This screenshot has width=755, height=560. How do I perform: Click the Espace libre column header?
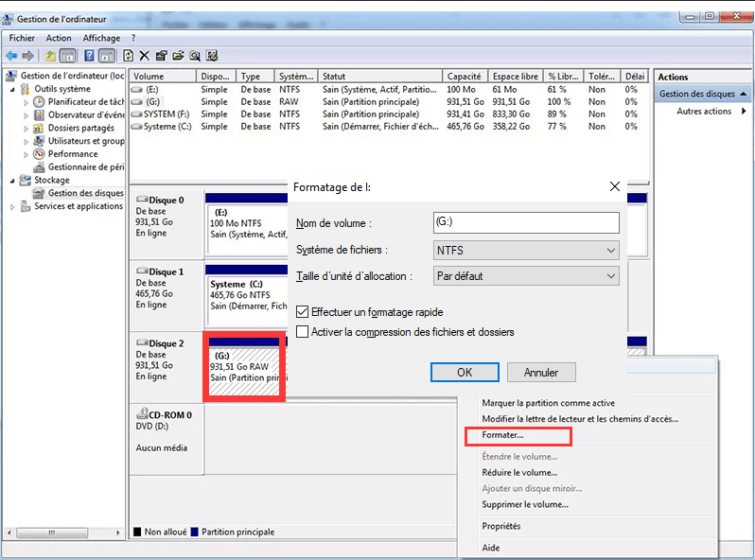[516, 76]
